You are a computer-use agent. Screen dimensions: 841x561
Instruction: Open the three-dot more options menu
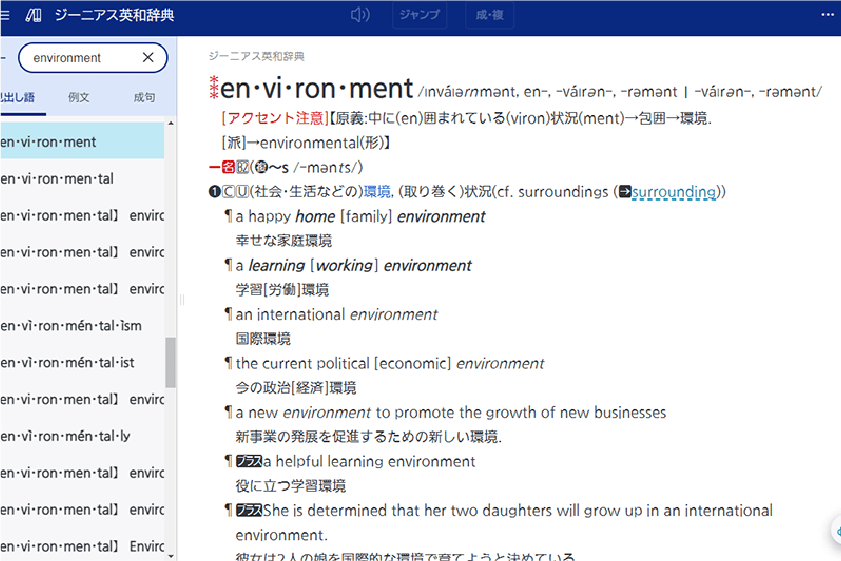827,15
